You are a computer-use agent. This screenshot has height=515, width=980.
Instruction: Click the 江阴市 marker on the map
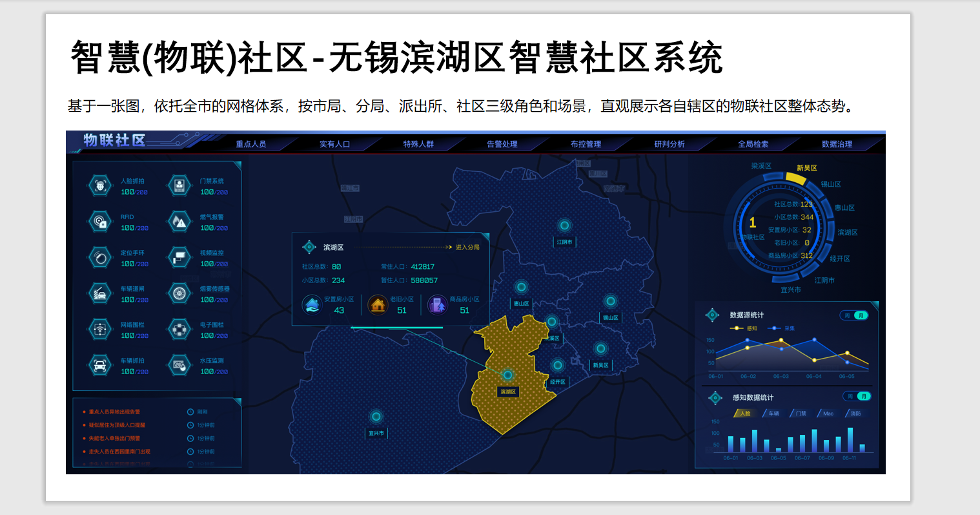(x=564, y=226)
